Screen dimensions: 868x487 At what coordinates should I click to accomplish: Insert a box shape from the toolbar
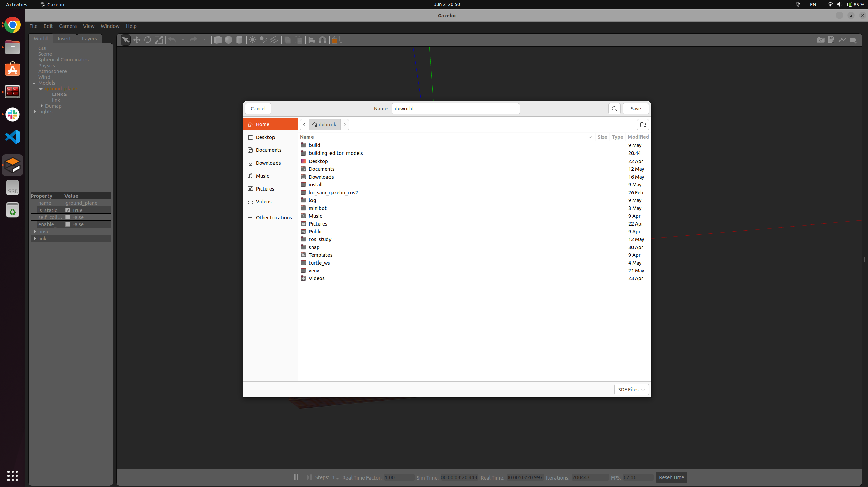218,40
